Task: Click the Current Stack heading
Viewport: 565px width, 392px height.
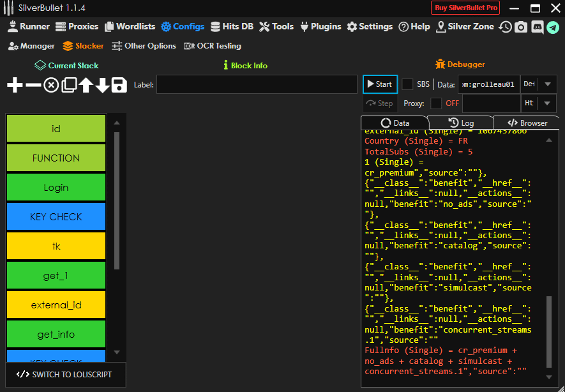Action: click(x=66, y=66)
